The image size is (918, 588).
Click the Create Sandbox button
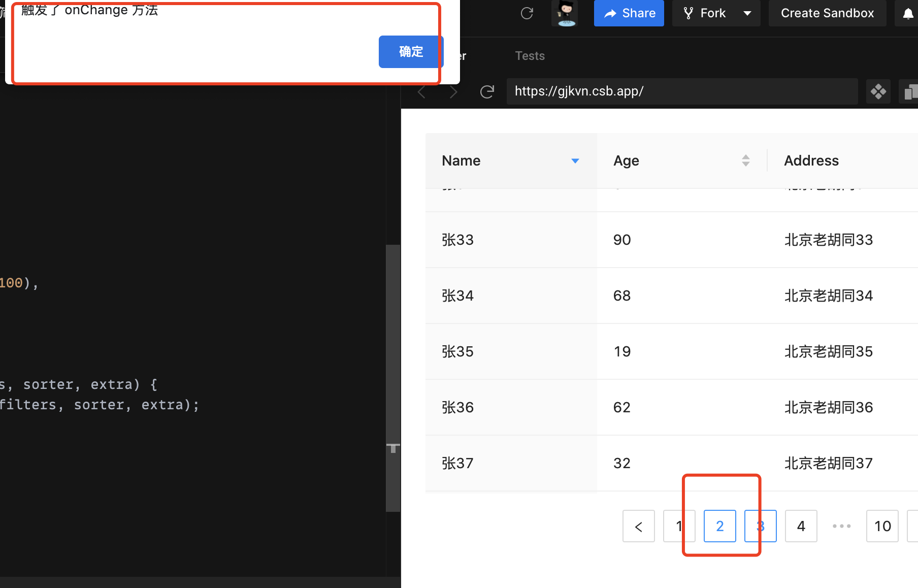point(827,13)
